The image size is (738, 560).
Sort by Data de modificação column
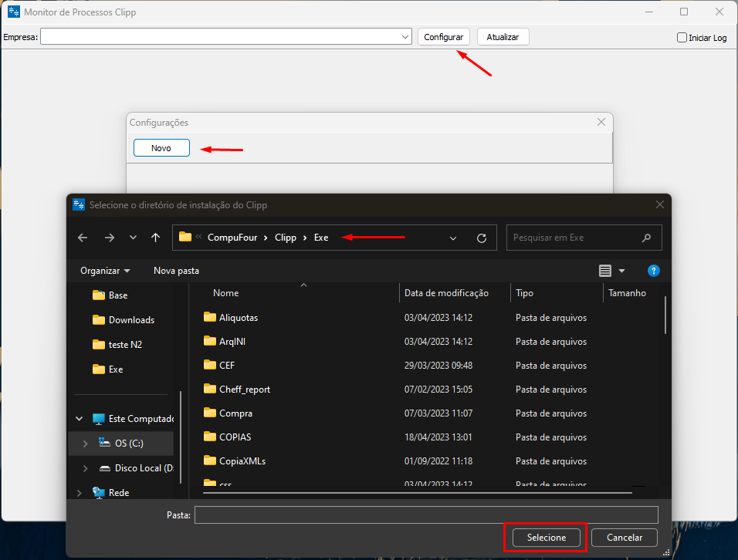(x=446, y=293)
